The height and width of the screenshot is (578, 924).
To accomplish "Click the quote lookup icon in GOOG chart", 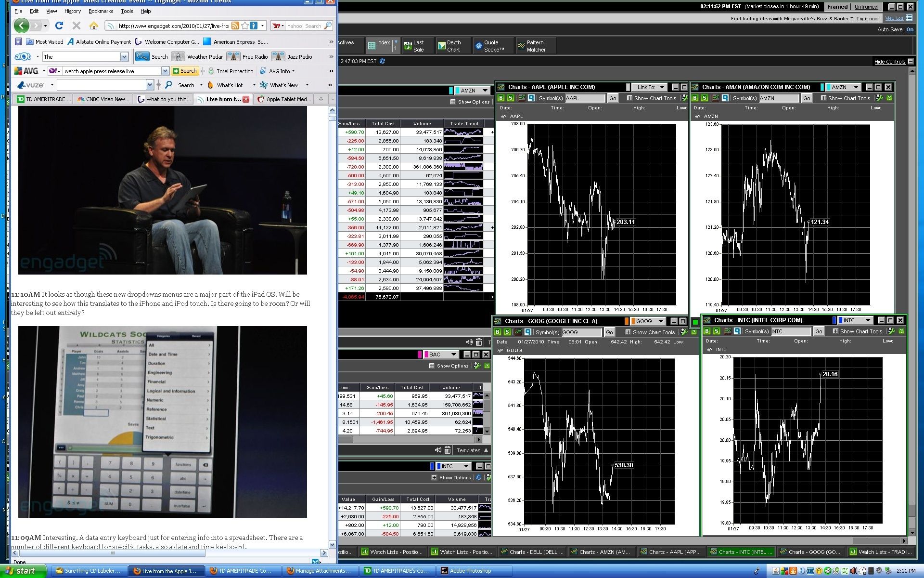I will (528, 332).
